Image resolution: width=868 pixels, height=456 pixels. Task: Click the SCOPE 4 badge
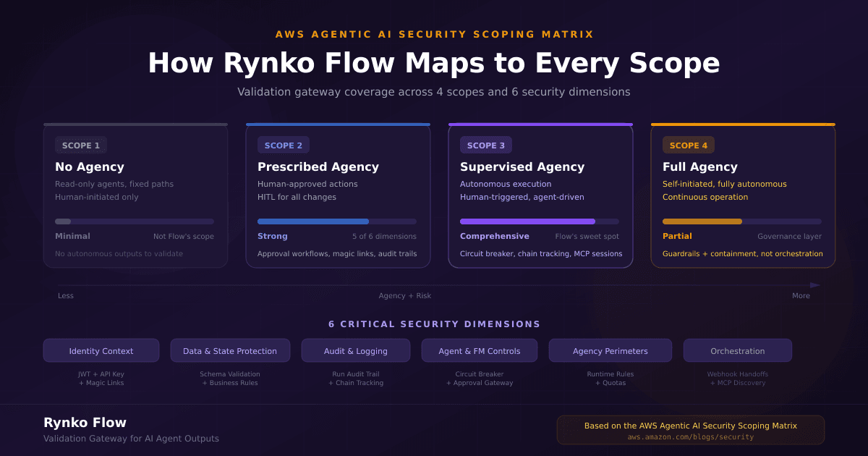pyautogui.click(x=688, y=145)
